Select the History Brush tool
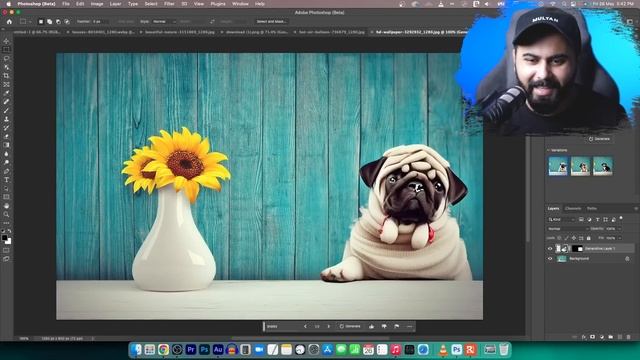Viewport: 640px width, 360px height. (x=6, y=128)
